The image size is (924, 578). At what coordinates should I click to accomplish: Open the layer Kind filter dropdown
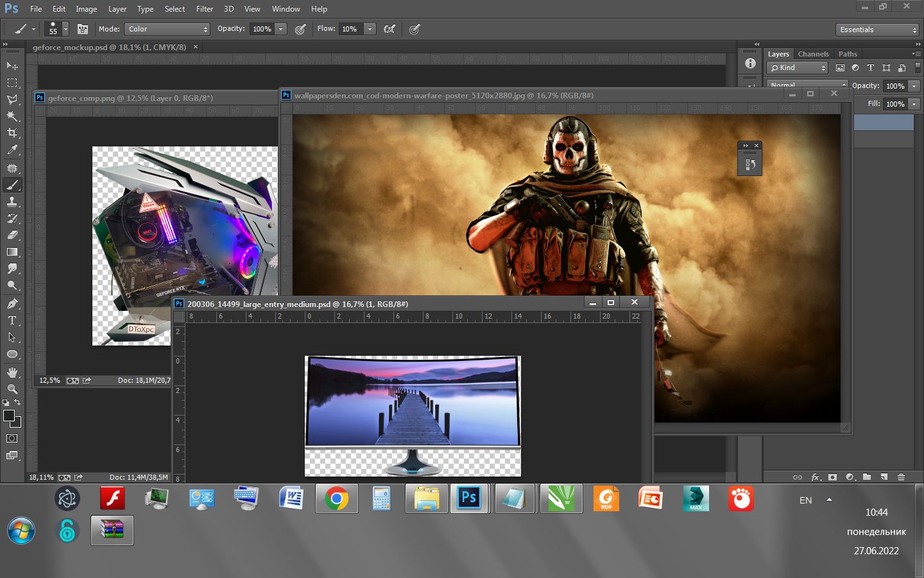tap(798, 67)
